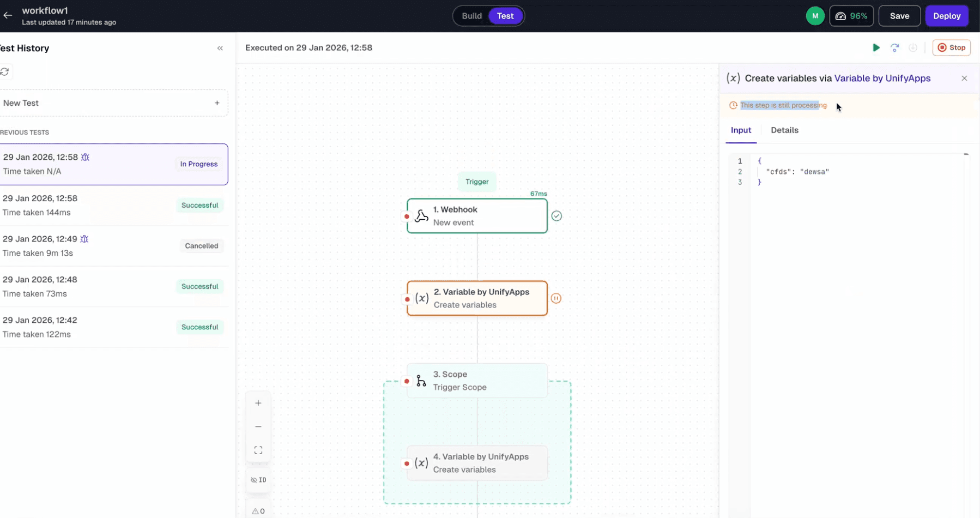Zoom out using the minus canvas control

pyautogui.click(x=258, y=427)
